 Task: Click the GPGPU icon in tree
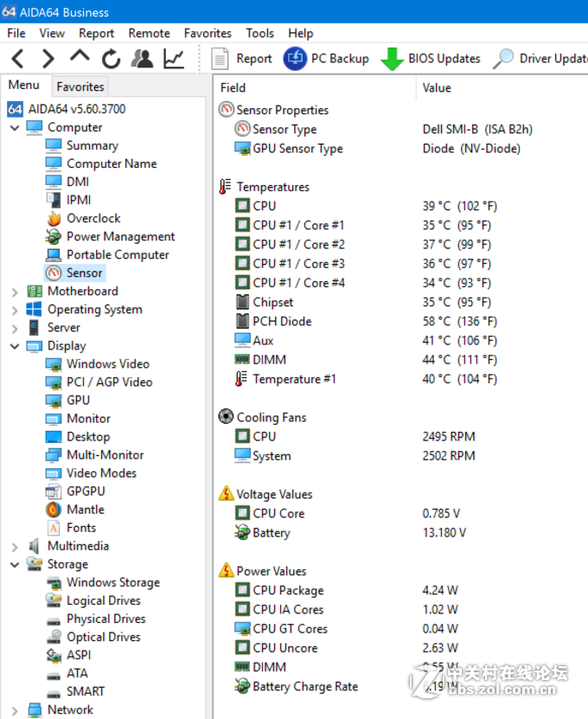tap(53, 491)
